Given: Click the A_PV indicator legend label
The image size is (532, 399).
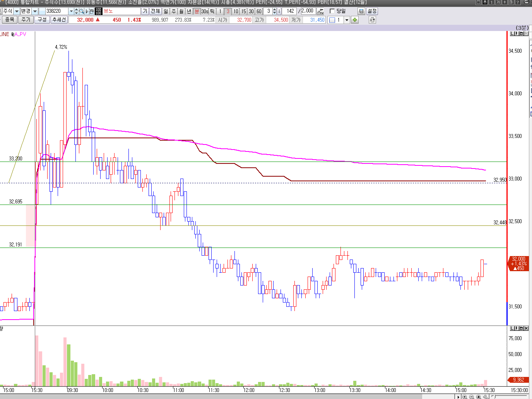Looking at the screenshot, I should point(20,34).
